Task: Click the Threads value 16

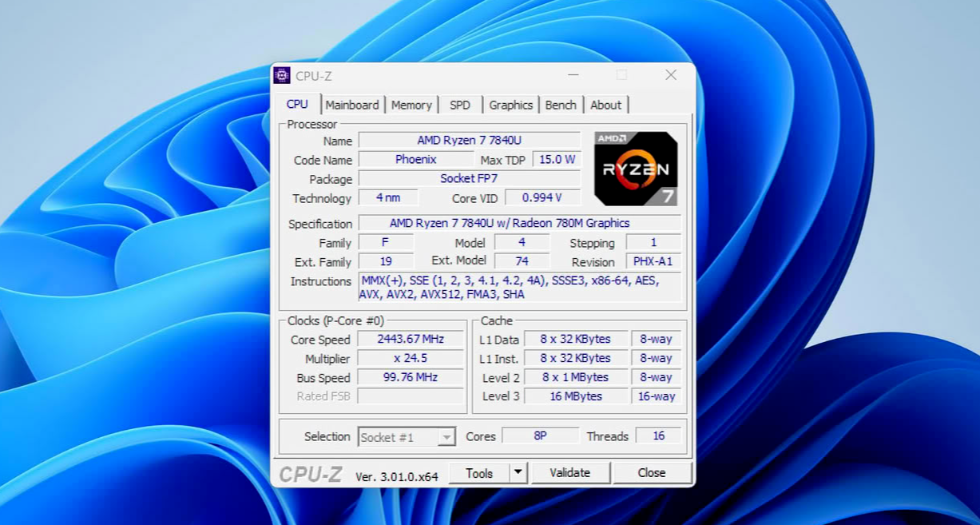Action: click(x=659, y=436)
